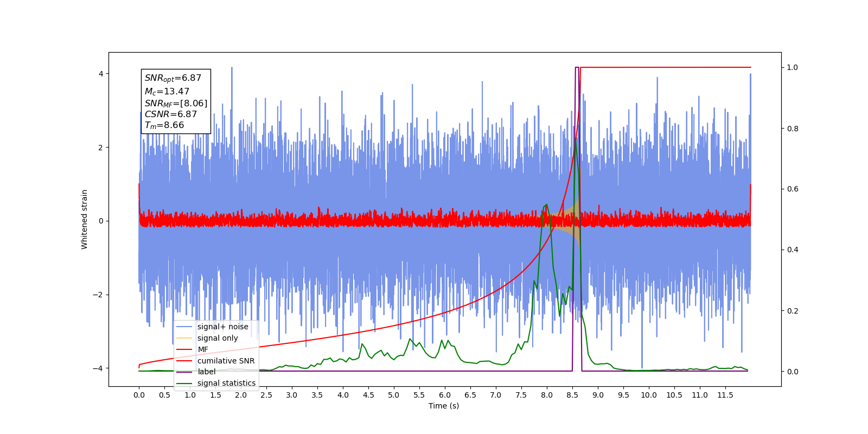Viewport: 868px width, 434px height.
Task: Click the 7.0 tick on the time axis
Action: click(x=496, y=395)
